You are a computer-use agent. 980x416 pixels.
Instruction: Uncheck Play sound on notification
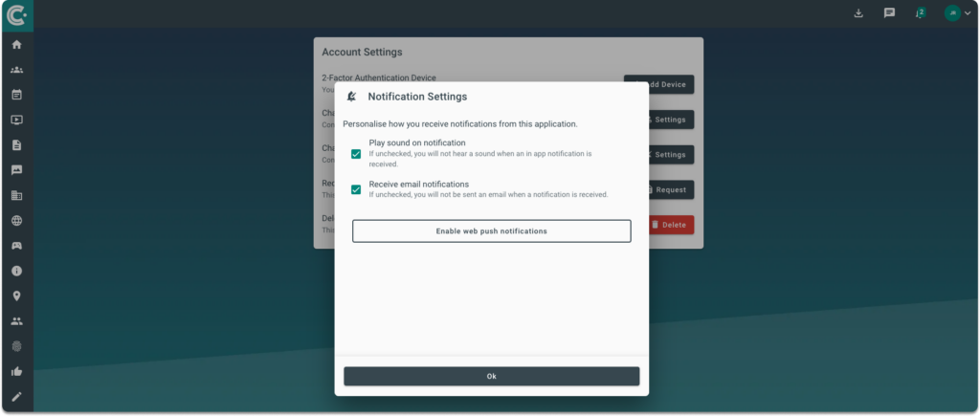356,154
